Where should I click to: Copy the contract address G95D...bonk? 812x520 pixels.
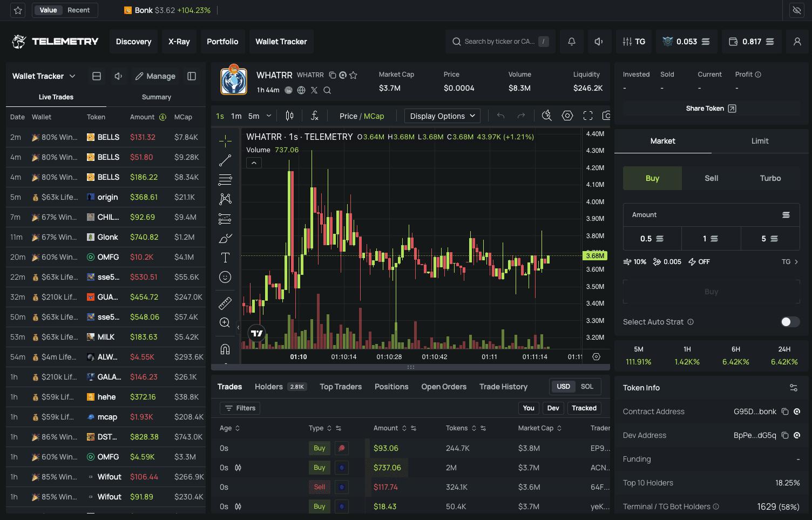pyautogui.click(x=785, y=411)
